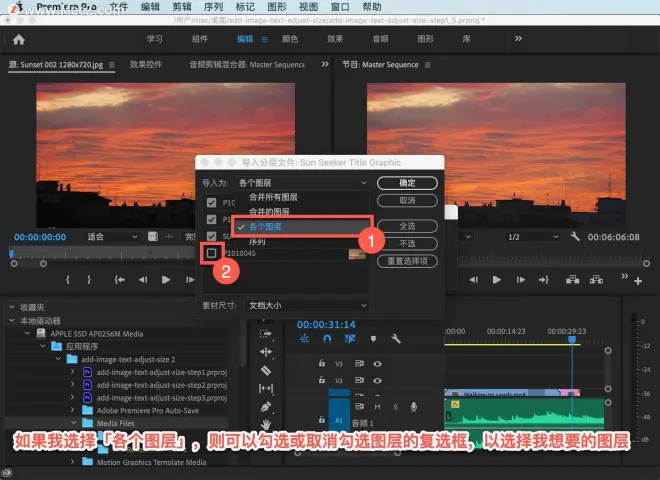The width and height of the screenshot is (660, 480).
Task: Click Extract button in Program Monitor
Action: pos(596,280)
